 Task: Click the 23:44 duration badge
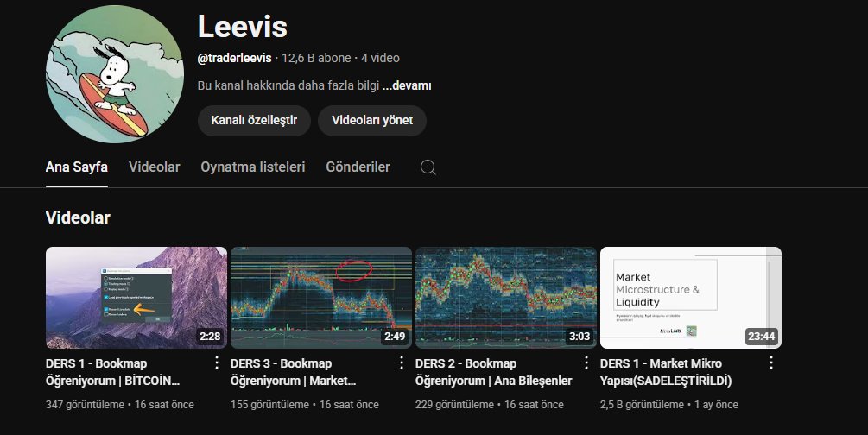(761, 337)
